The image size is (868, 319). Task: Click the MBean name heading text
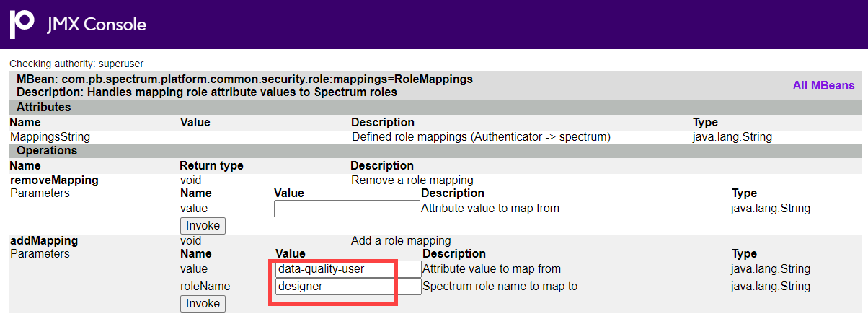point(244,79)
